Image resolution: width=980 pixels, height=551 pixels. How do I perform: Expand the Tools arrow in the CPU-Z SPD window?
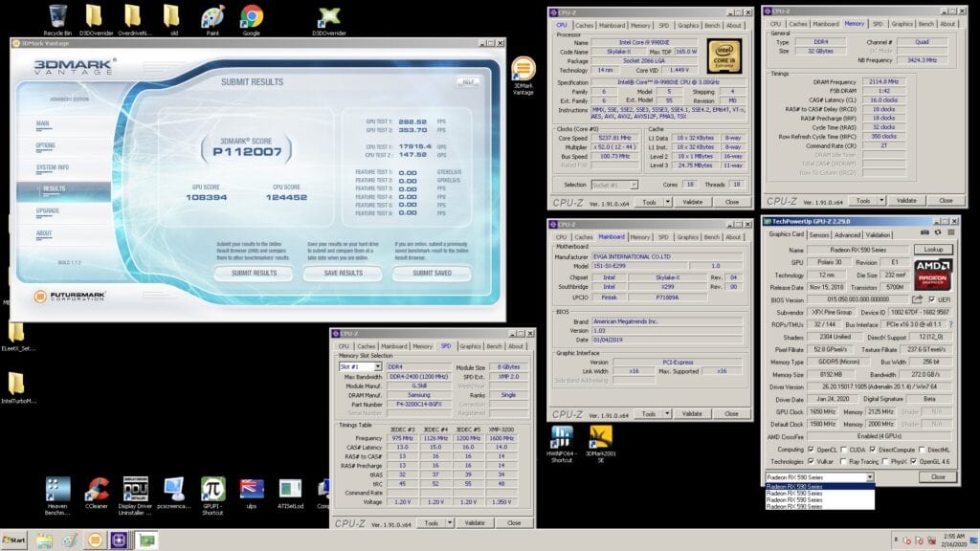point(450,523)
